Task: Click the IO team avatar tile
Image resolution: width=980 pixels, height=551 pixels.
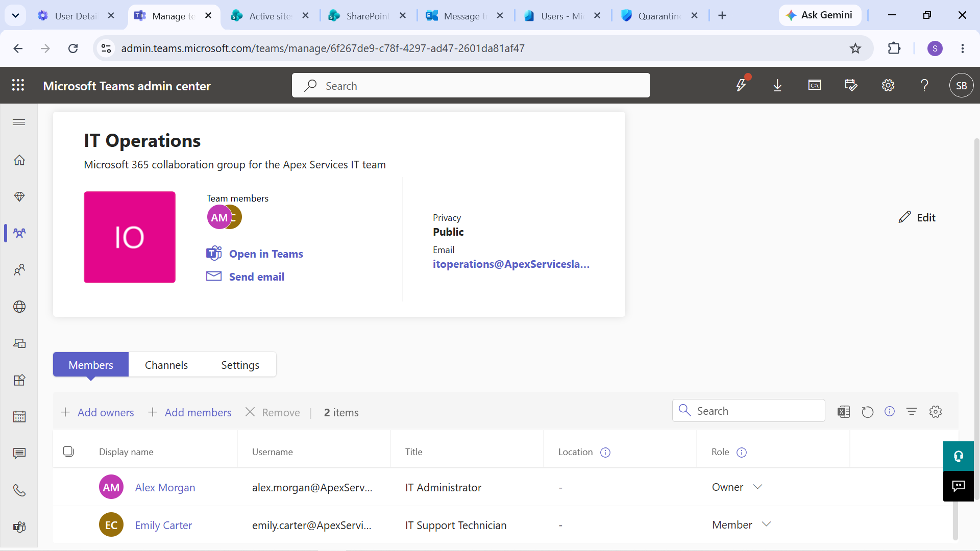Action: tap(130, 237)
